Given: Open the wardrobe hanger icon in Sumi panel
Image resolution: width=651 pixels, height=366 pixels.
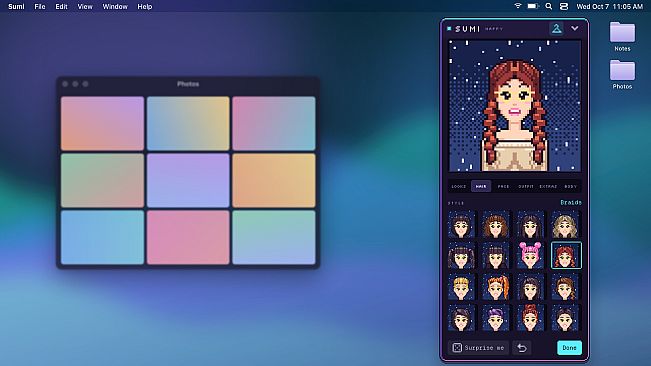Looking at the screenshot, I should [556, 29].
